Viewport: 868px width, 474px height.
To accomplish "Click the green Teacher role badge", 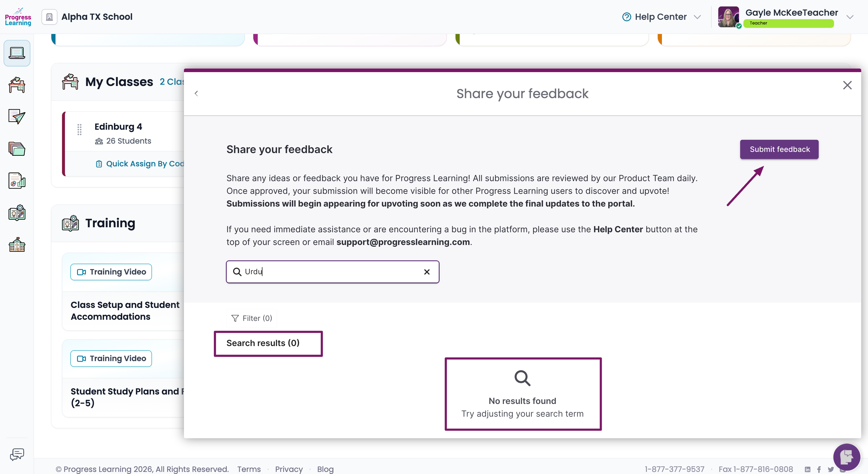I will [x=789, y=23].
